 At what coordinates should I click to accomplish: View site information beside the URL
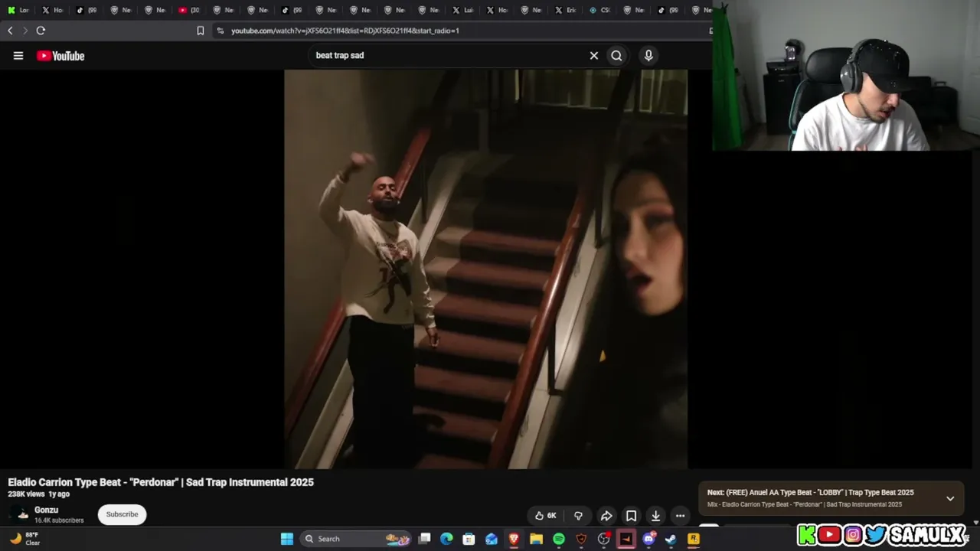(x=220, y=31)
